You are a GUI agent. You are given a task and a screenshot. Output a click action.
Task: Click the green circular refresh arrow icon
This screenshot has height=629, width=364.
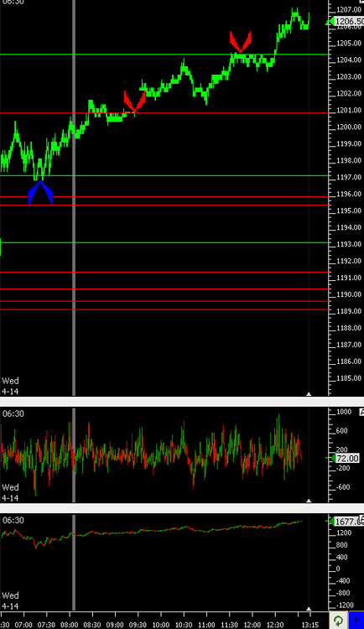(338, 621)
